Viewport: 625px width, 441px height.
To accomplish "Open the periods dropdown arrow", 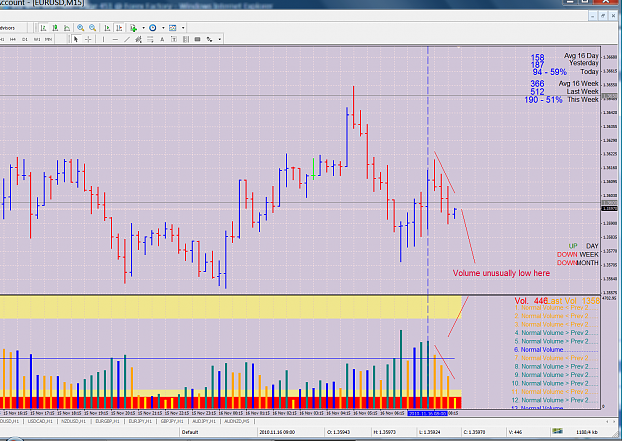I will [163, 28].
